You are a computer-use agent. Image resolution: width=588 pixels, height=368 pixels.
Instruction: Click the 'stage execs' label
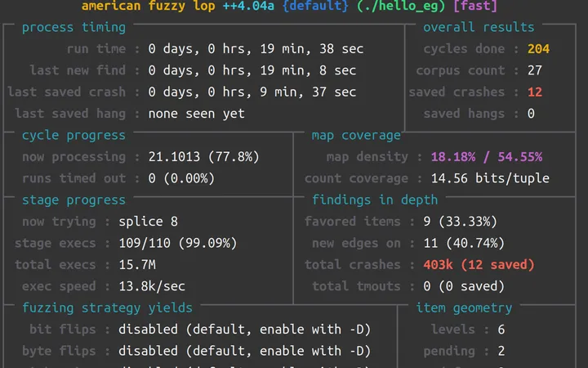(56, 243)
